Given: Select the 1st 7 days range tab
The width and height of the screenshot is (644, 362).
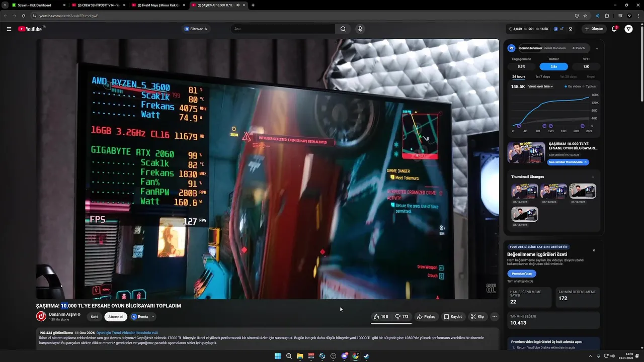Looking at the screenshot, I should 542,77.
